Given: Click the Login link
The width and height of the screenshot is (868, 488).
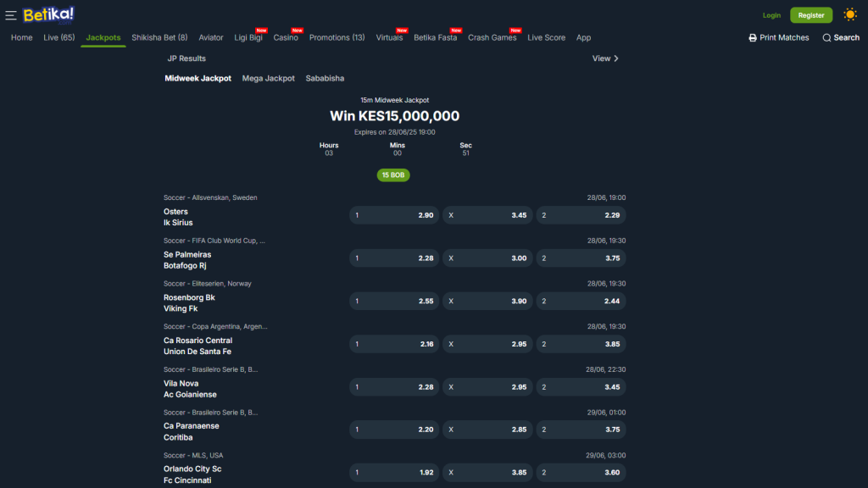Looking at the screenshot, I should pyautogui.click(x=771, y=15).
